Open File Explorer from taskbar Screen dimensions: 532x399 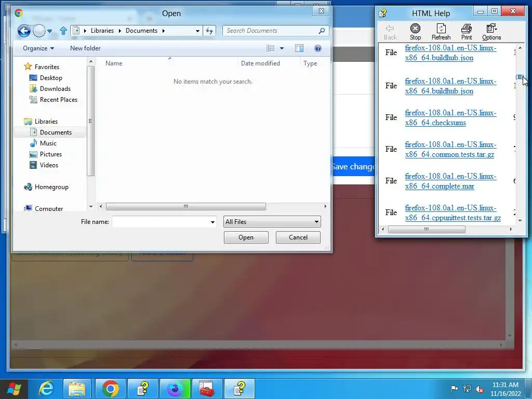[x=77, y=389]
